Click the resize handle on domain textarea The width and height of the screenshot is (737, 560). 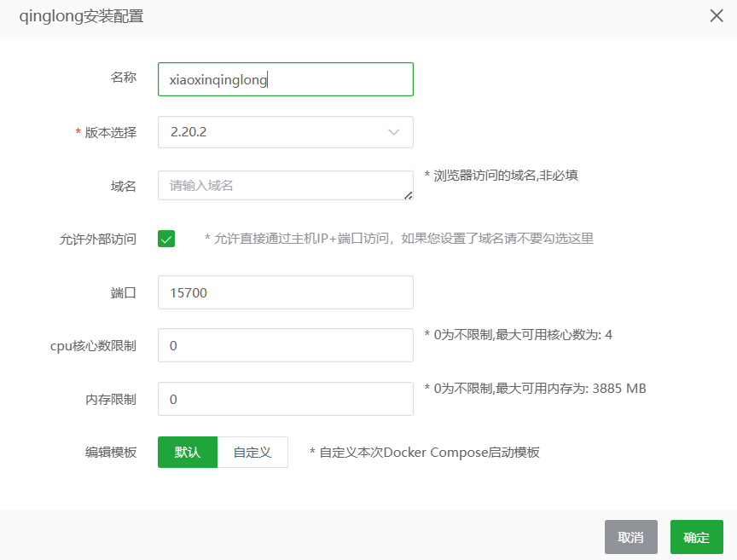(408, 195)
